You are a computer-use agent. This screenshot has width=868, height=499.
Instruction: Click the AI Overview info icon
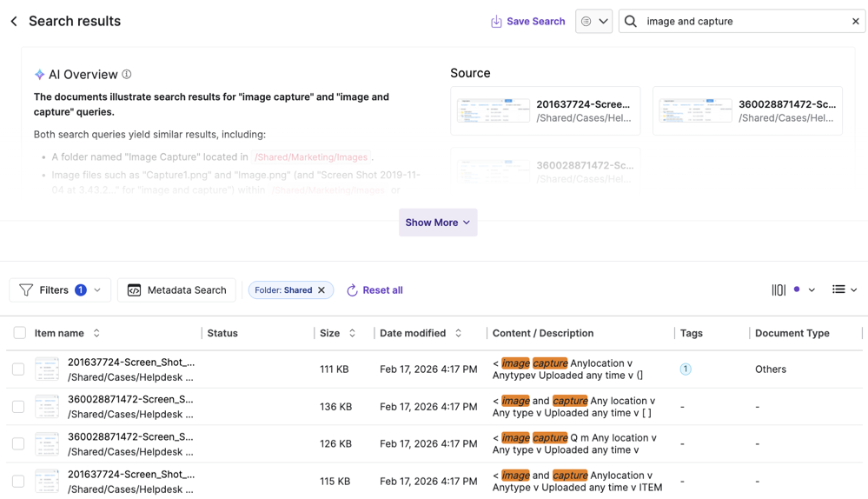(127, 75)
